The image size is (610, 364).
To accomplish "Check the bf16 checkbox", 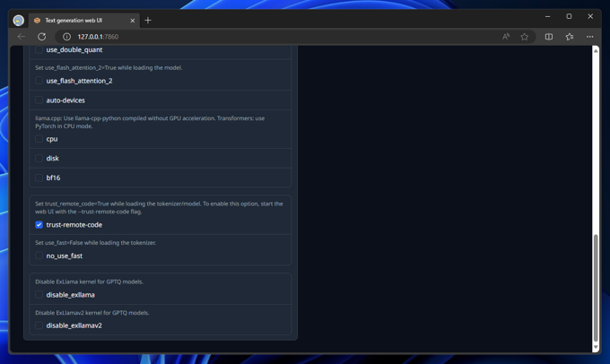I will (x=39, y=178).
